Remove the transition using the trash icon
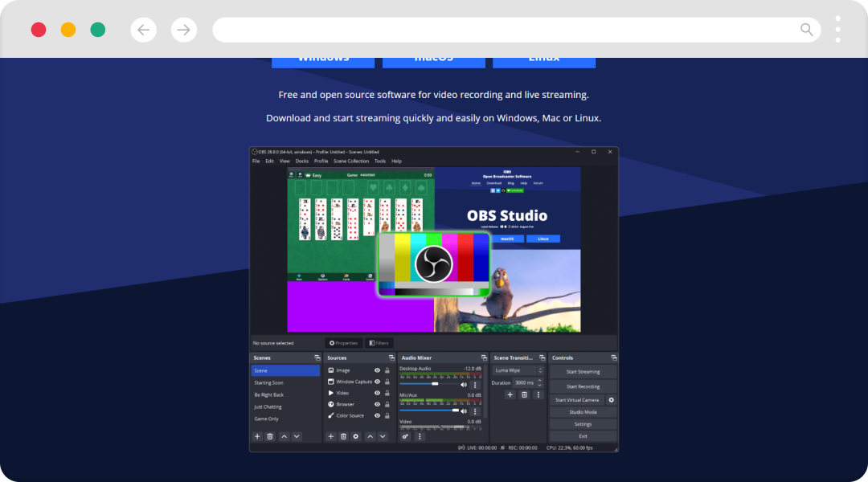The height and width of the screenshot is (482, 868). click(x=524, y=394)
